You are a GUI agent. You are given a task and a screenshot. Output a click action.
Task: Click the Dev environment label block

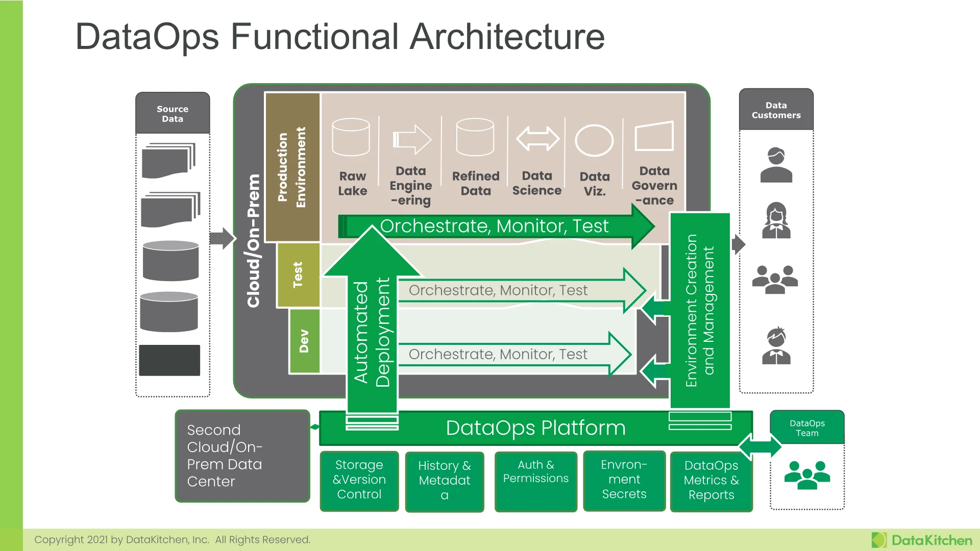point(305,341)
